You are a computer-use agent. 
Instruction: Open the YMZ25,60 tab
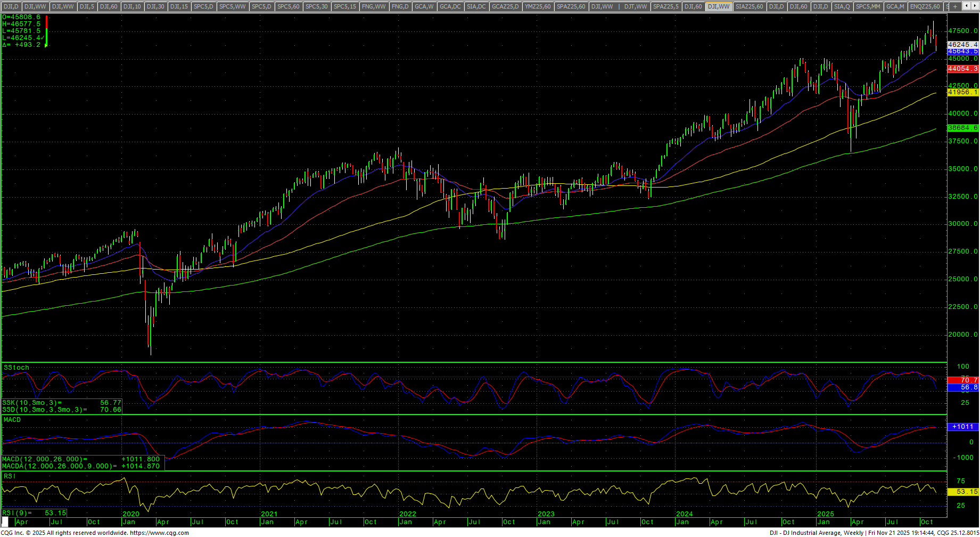point(537,6)
